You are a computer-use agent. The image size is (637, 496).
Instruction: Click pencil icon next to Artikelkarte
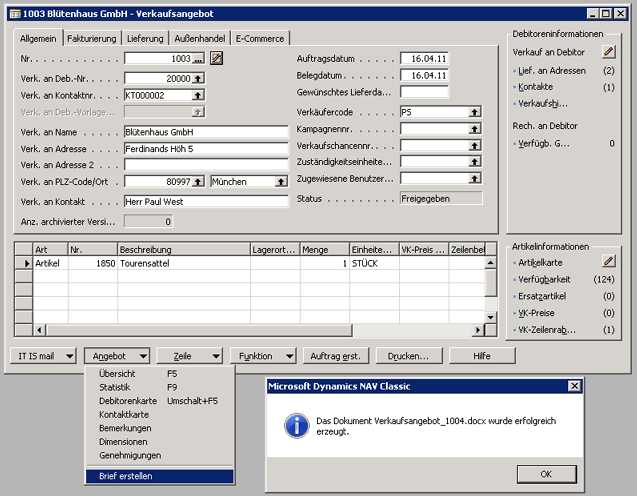(609, 261)
